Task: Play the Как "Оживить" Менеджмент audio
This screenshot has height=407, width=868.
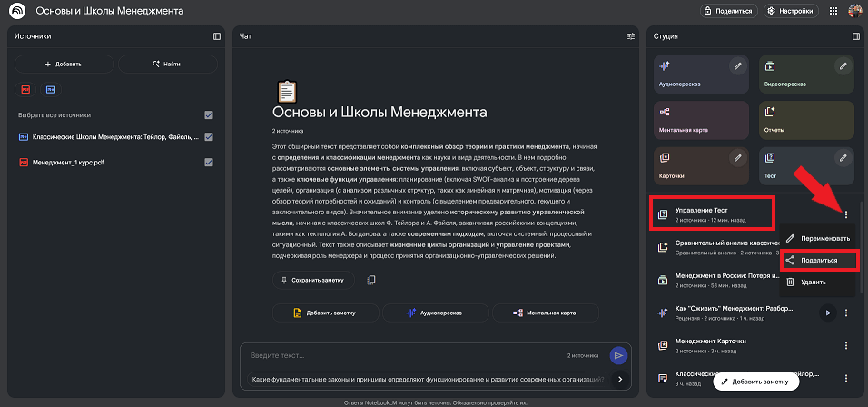Action: pos(827,313)
